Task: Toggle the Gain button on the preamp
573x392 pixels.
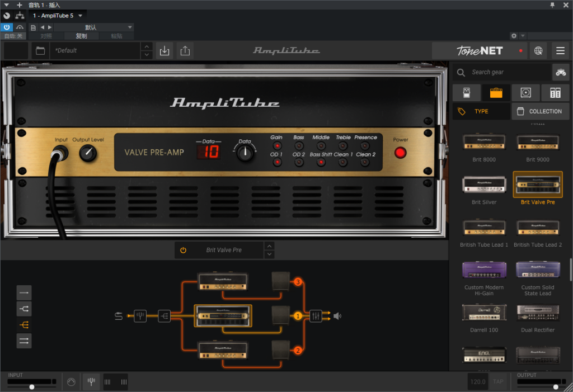Action: pyautogui.click(x=277, y=146)
